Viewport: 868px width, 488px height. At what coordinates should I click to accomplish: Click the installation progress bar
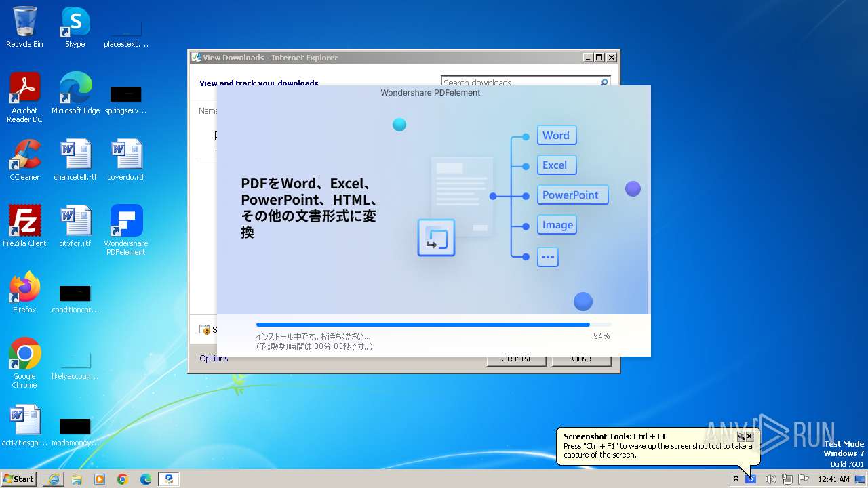(433, 325)
